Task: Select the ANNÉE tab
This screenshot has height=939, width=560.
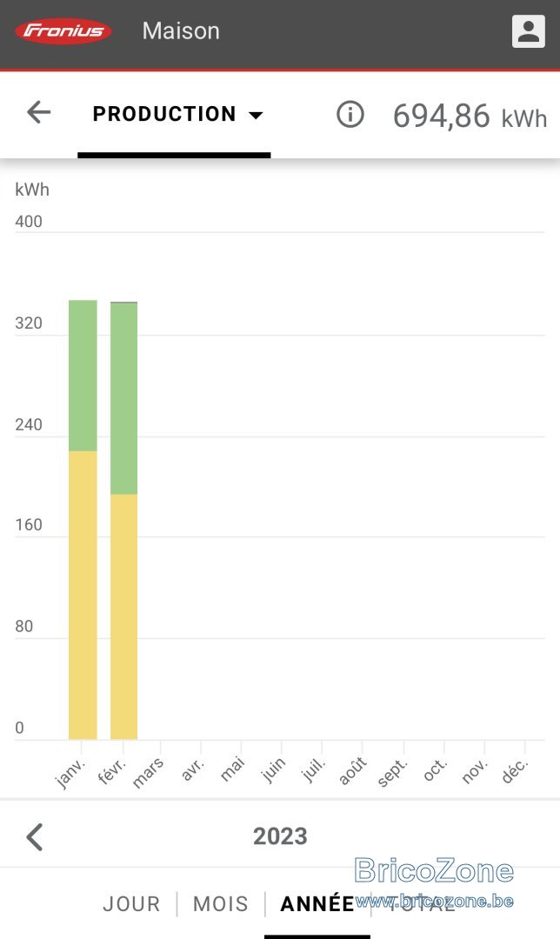Action: 317,903
